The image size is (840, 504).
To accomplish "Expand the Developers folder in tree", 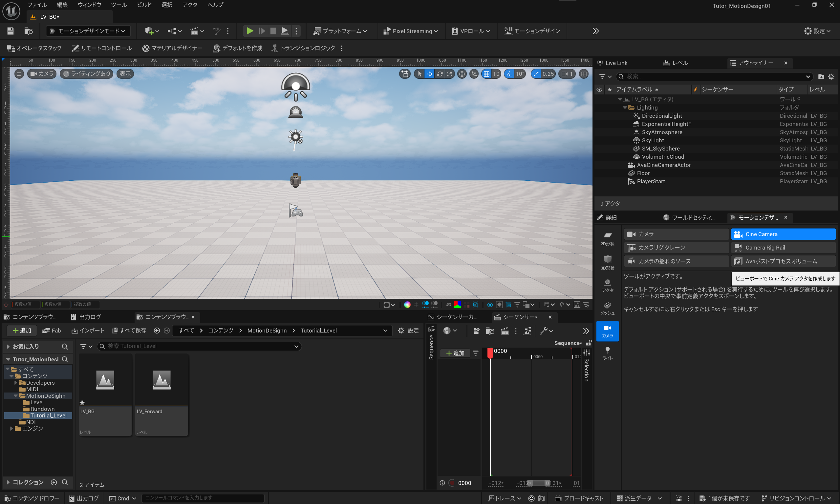I will 16,383.
